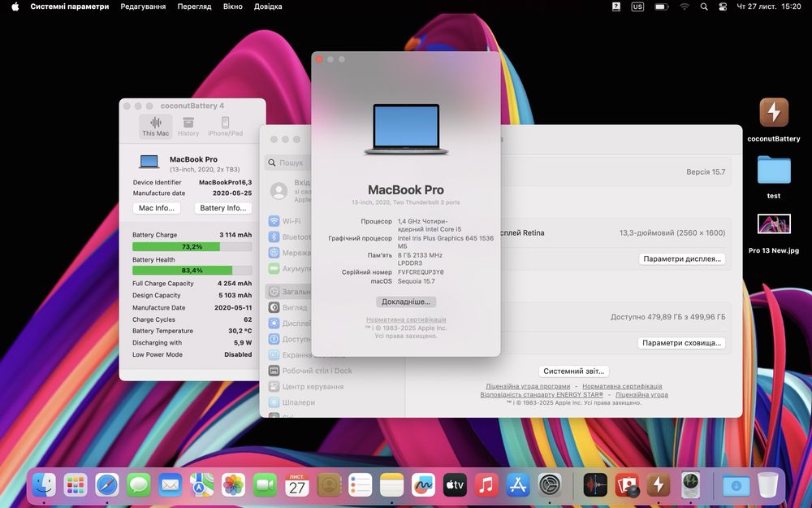This screenshot has width=812, height=508.
Task: Open Довідка menu
Action: tap(268, 7)
